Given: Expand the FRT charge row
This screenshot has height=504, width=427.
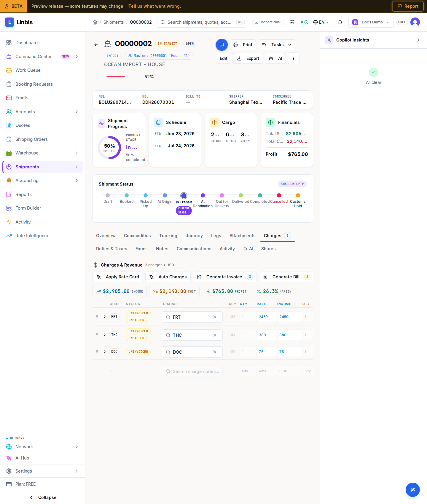Looking at the screenshot, I should (105, 317).
